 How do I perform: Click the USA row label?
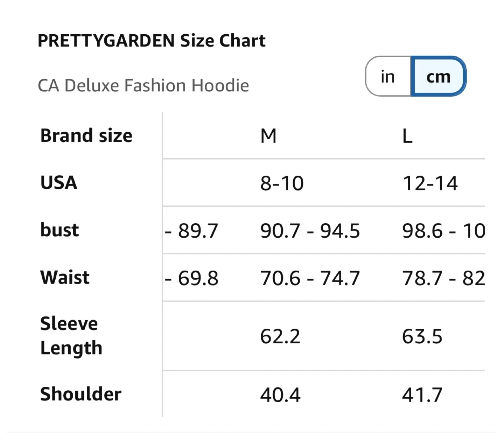59,183
